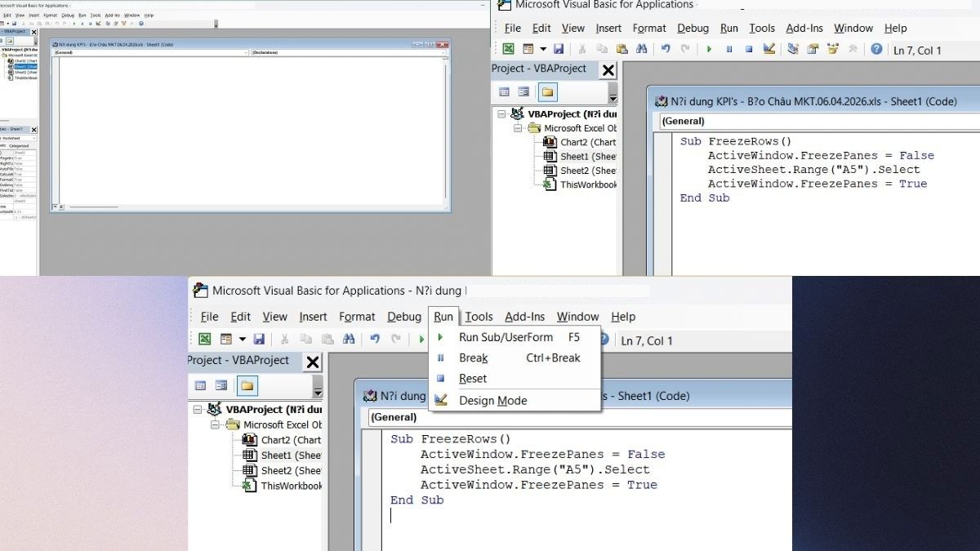Close the Project panel in lower editor
Image resolution: width=980 pixels, height=551 pixels.
(x=313, y=362)
